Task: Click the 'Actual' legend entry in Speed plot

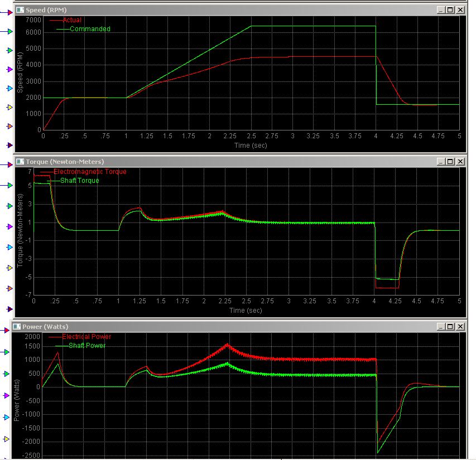Action: pyautogui.click(x=72, y=20)
